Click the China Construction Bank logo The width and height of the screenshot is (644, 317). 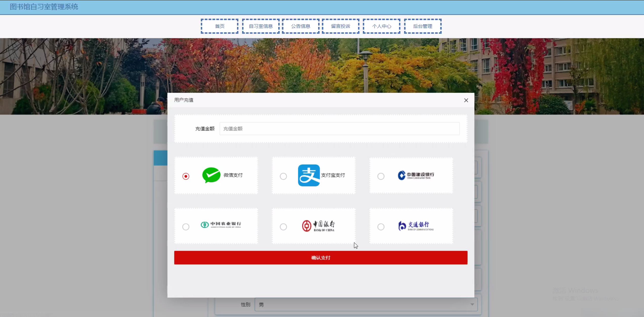416,175
